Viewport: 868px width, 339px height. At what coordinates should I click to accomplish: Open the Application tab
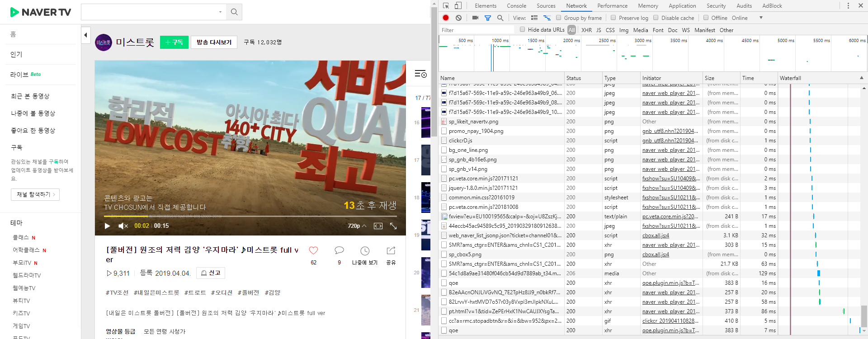coord(682,6)
